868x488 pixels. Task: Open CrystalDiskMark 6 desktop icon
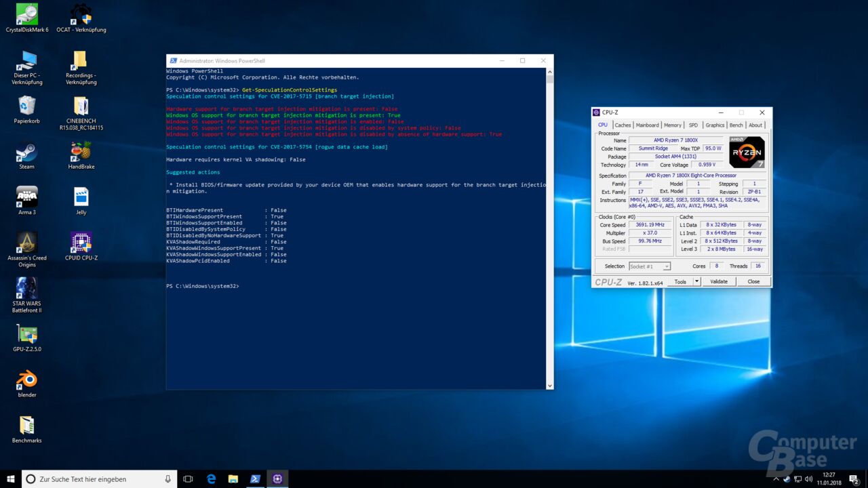tap(27, 18)
